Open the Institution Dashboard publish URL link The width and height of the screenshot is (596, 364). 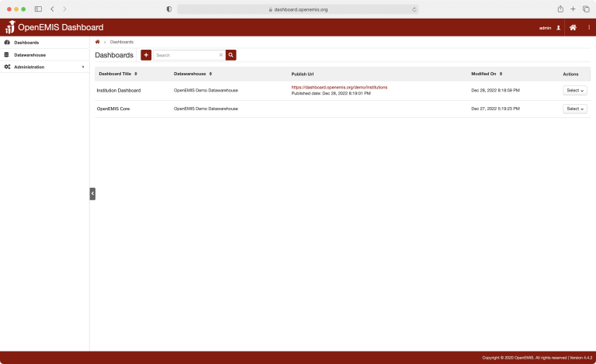[339, 88]
